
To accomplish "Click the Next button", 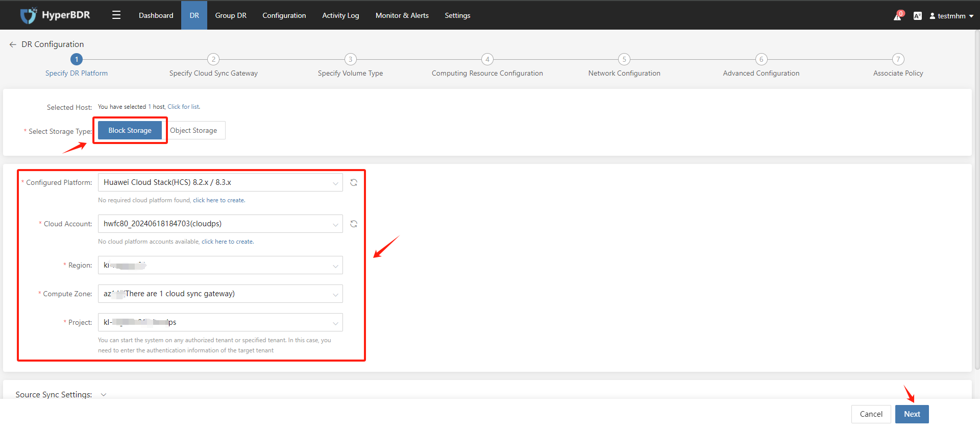I will 912,414.
